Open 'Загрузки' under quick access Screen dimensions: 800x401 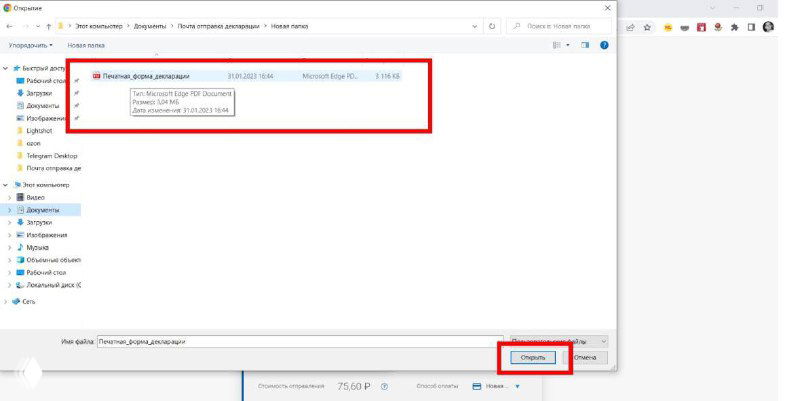coord(39,93)
